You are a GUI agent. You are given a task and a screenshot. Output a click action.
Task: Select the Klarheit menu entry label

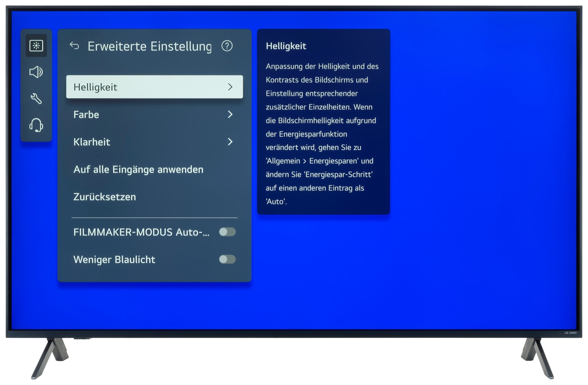92,142
